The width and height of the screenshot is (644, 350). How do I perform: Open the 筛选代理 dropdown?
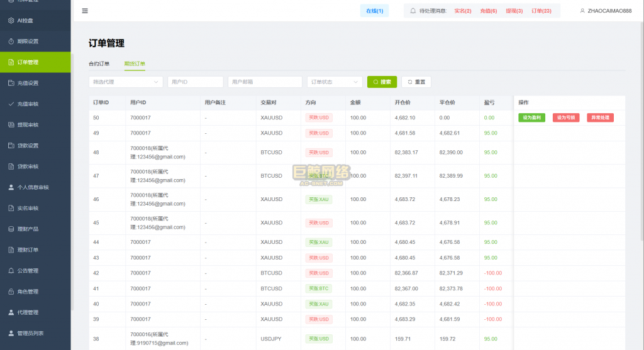pos(126,82)
